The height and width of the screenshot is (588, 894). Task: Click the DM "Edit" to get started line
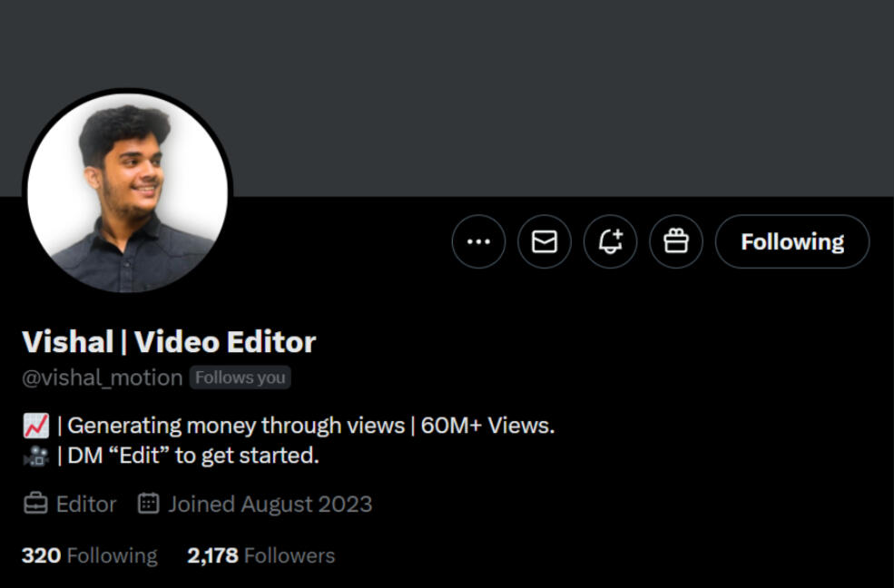[x=193, y=456]
